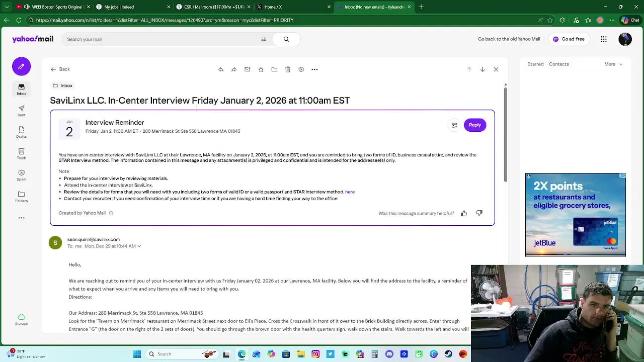Open the Drafts folder
The image size is (644, 362).
point(21,133)
